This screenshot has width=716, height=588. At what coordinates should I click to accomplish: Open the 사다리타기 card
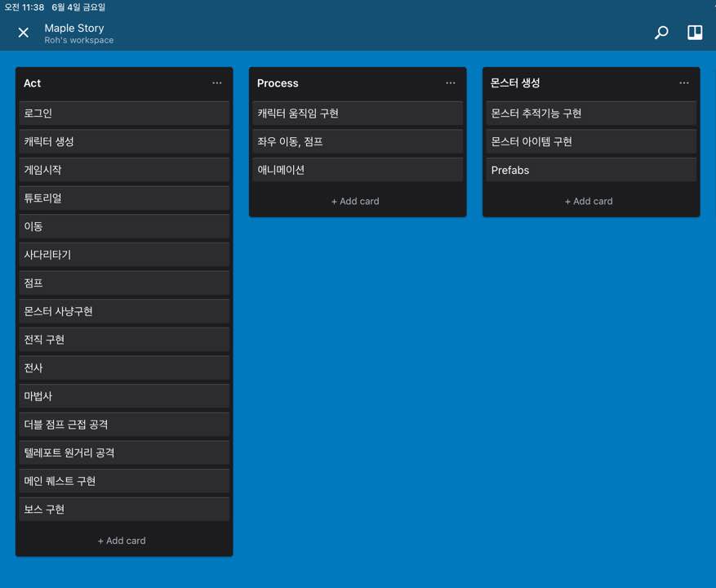(124, 255)
